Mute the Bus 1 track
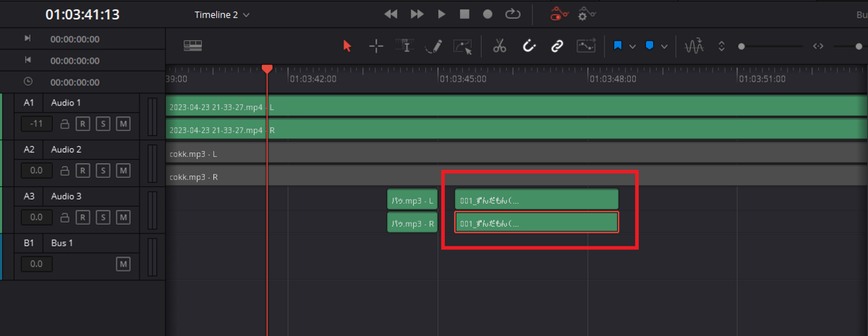 [123, 264]
